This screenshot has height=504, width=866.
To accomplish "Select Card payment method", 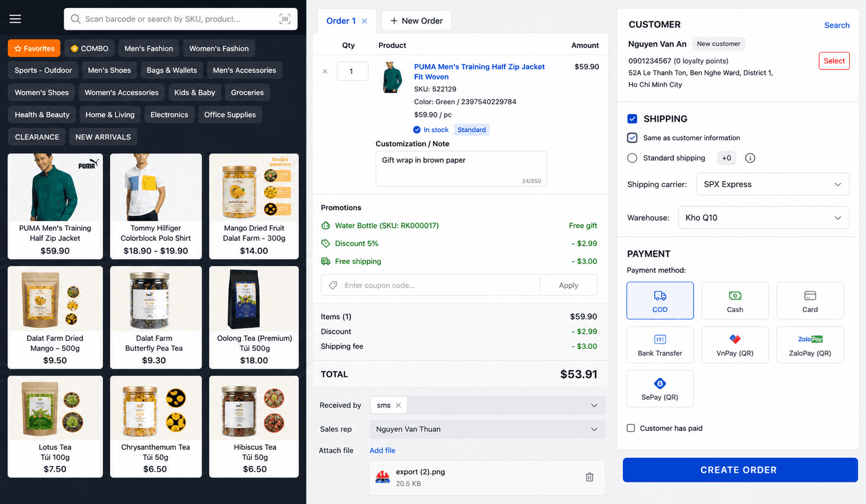I will coord(810,301).
